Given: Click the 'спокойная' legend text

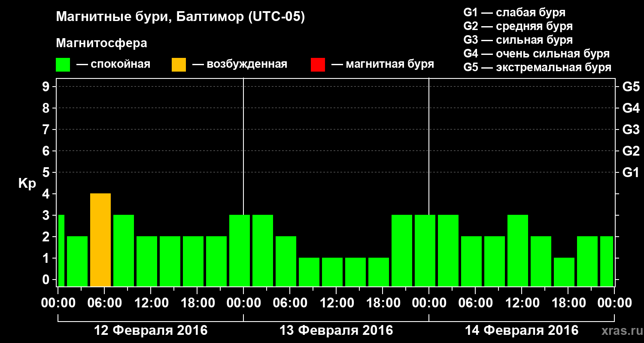Looking at the screenshot, I should pos(120,65).
